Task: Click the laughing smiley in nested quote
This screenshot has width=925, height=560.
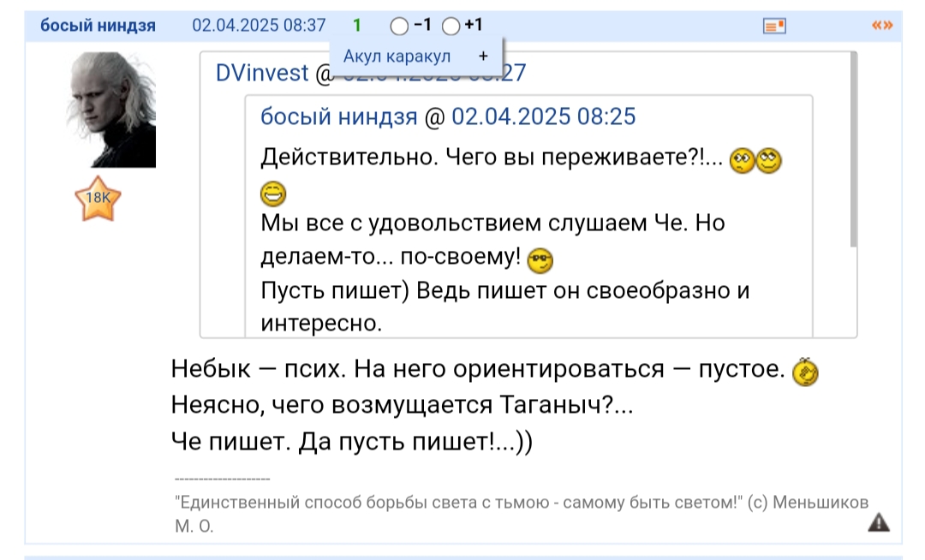Action: (273, 194)
